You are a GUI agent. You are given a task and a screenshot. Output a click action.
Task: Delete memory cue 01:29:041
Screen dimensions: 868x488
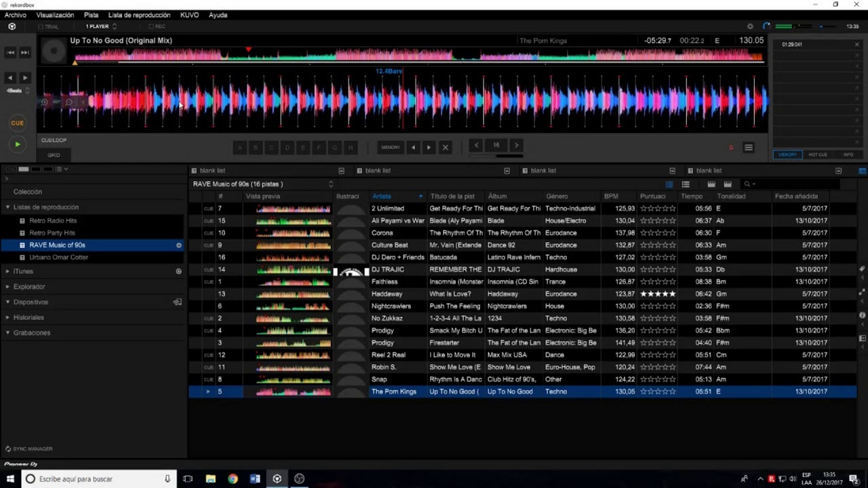click(856, 45)
